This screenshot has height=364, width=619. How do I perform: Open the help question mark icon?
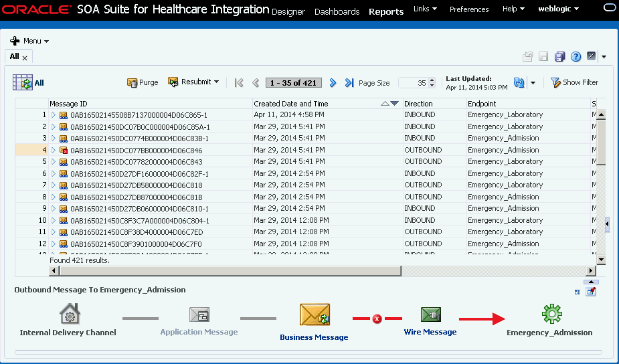(x=576, y=56)
